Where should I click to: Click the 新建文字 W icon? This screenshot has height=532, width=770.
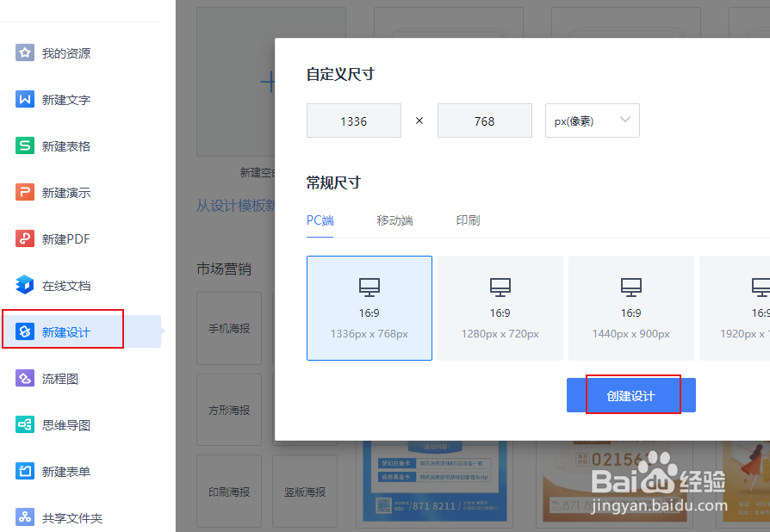tap(25, 99)
